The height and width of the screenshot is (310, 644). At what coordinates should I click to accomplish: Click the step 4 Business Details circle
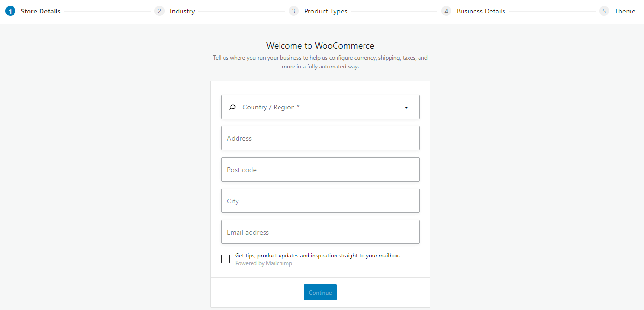[446, 11]
